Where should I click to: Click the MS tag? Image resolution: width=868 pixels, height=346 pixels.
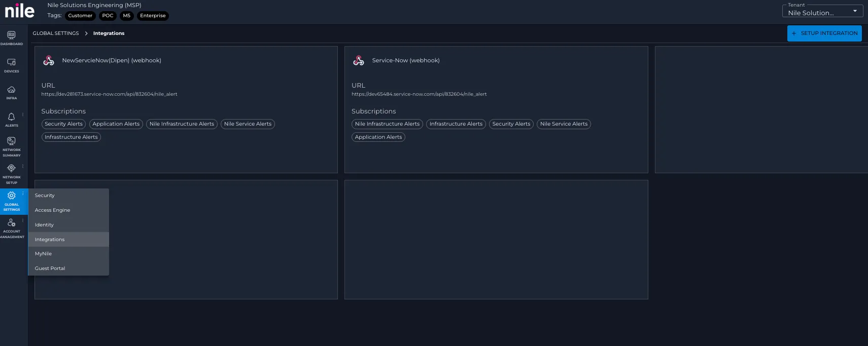point(127,16)
